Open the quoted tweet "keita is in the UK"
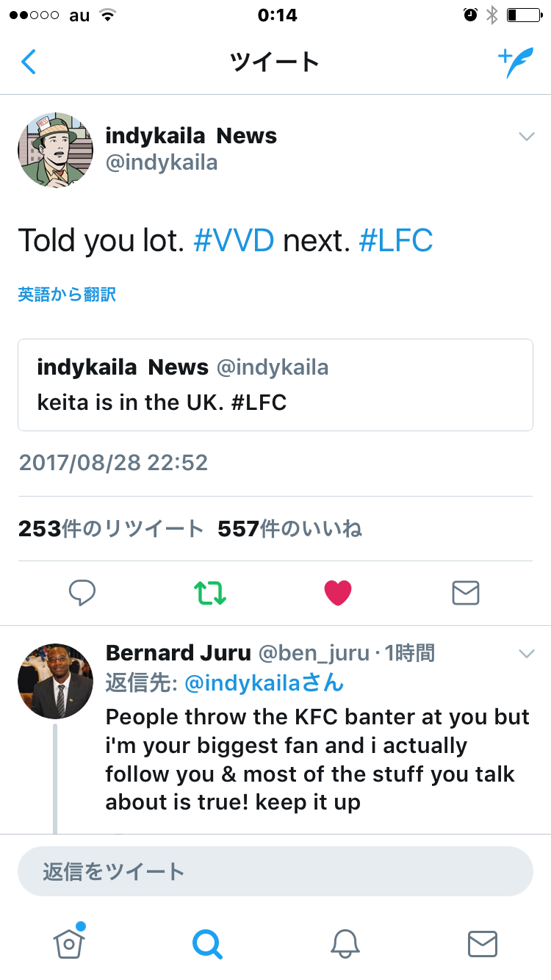551x980 pixels. click(275, 384)
